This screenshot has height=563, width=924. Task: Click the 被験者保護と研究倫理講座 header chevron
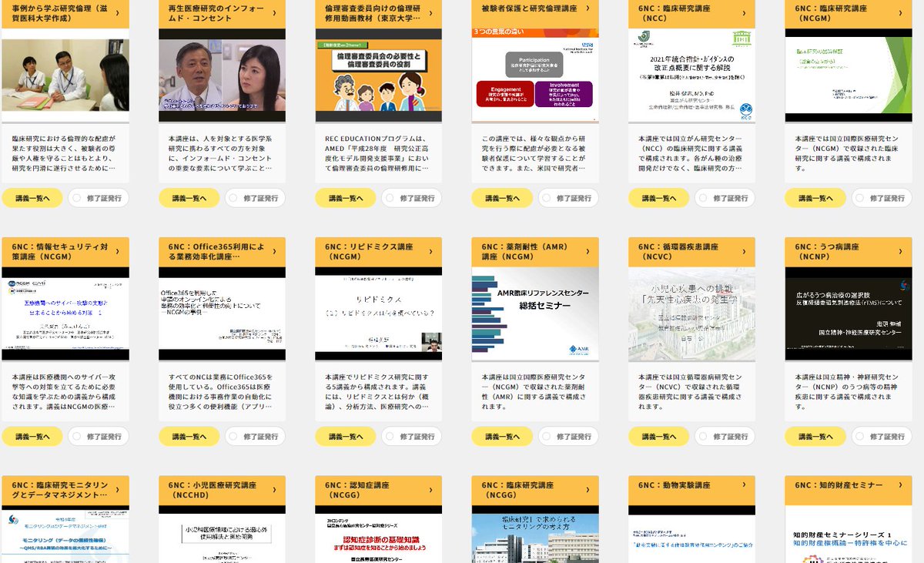click(587, 8)
